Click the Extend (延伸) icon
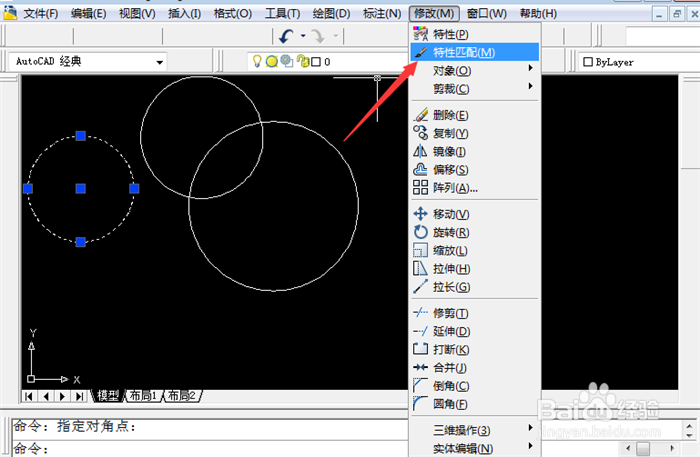The width and height of the screenshot is (700, 457). [x=420, y=331]
